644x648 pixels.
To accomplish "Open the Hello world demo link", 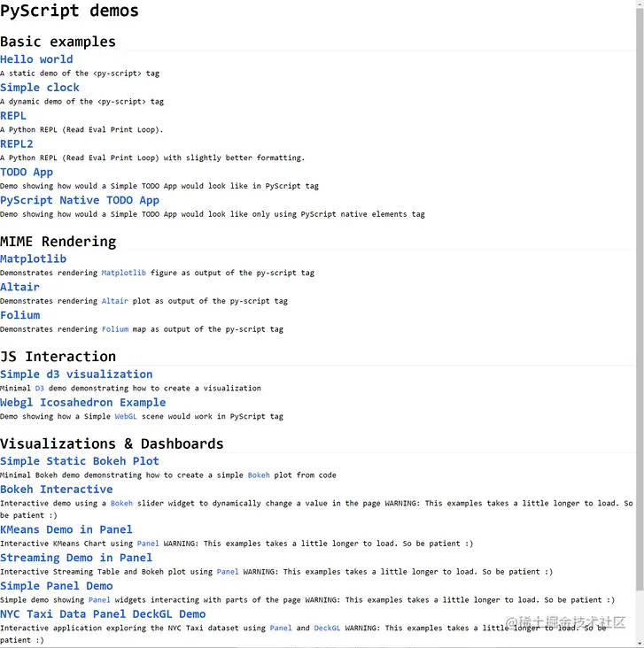I will 36,59.
